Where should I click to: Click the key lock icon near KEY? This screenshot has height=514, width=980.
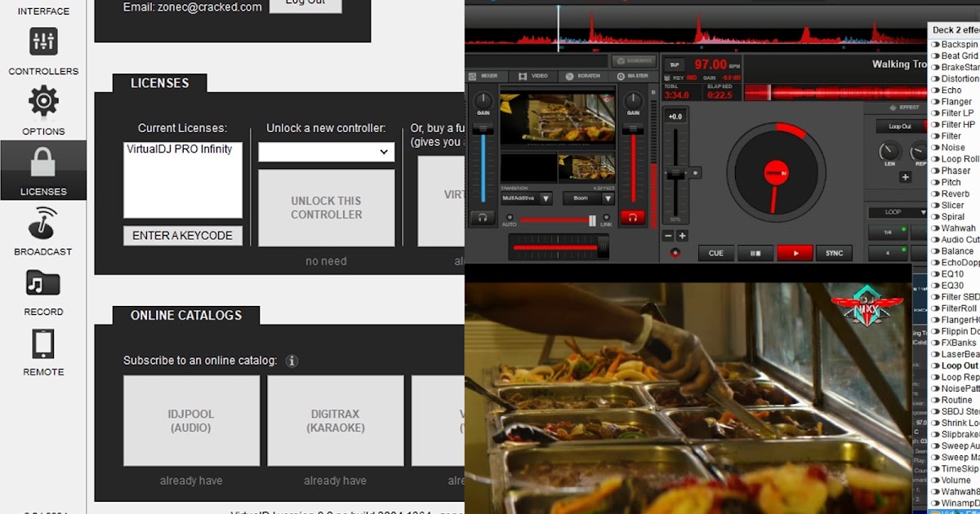[x=668, y=78]
